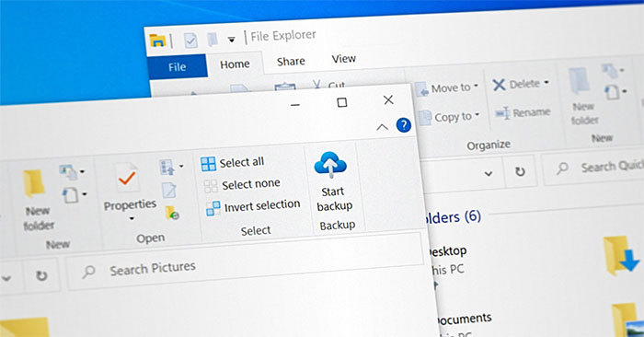The height and width of the screenshot is (337, 644).
Task: Open the Easy access dropdown in front window
Action: click(x=74, y=195)
